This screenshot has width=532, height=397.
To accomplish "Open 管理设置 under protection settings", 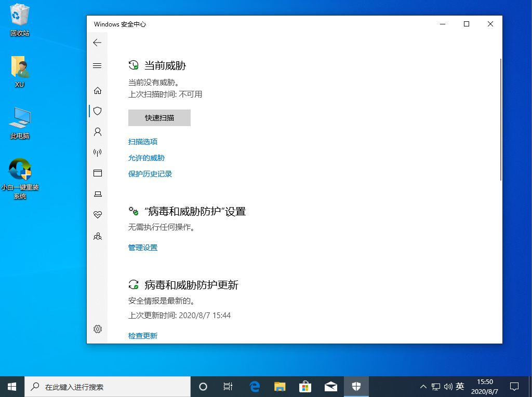I will (x=142, y=248).
